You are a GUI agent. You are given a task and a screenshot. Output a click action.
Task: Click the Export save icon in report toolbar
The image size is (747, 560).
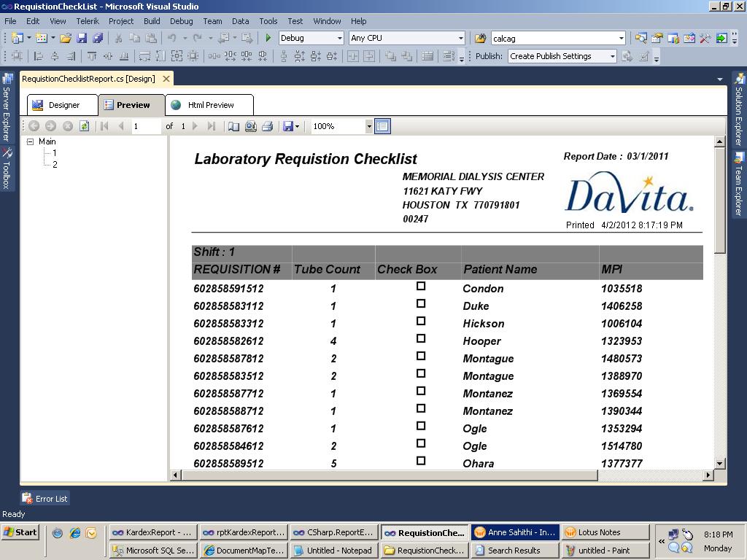[x=288, y=126]
